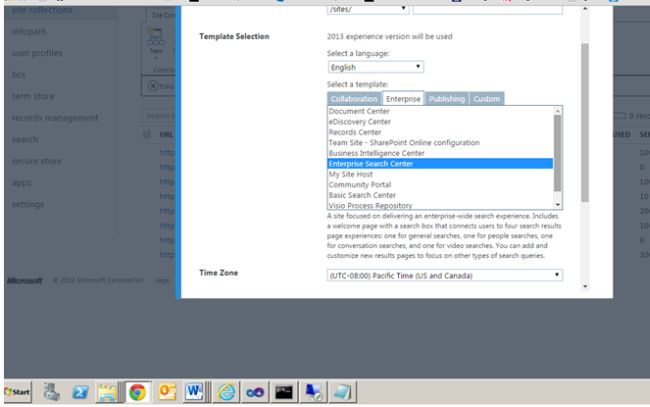Open Remote Desktop Connection from the taskbar
This screenshot has width=650, height=407.
313,392
